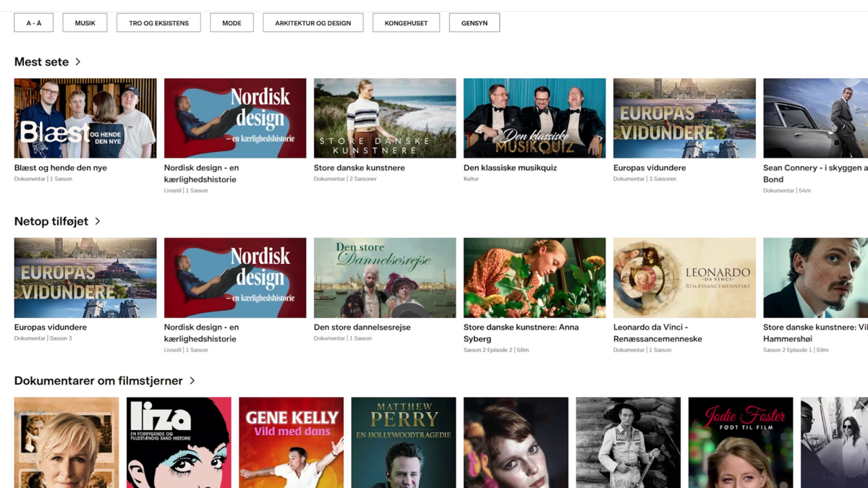
Task: Choose the Tro og eksistens category
Action: tap(158, 23)
